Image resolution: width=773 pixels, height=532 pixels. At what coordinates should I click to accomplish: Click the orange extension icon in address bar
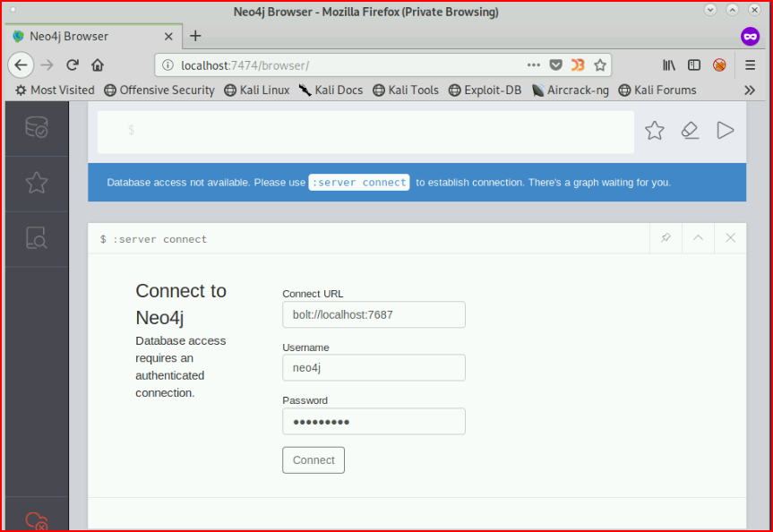click(x=578, y=65)
